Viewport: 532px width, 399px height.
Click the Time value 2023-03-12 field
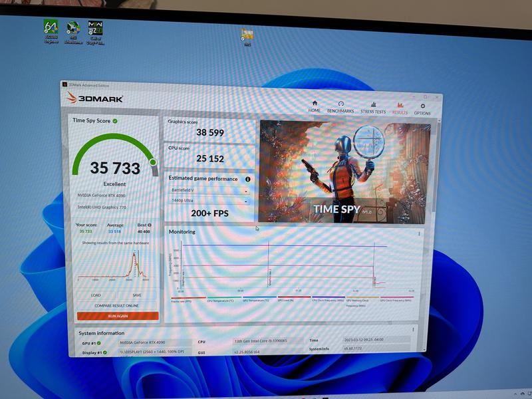(x=376, y=340)
